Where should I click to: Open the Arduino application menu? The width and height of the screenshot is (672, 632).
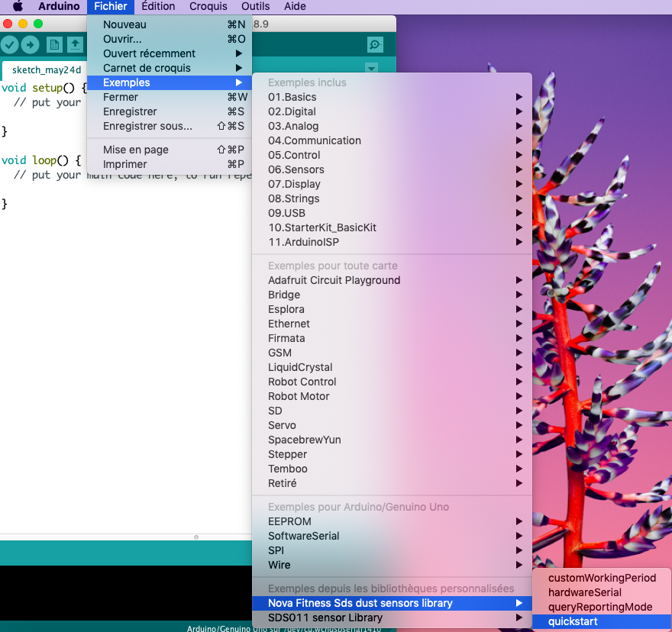pos(59,6)
